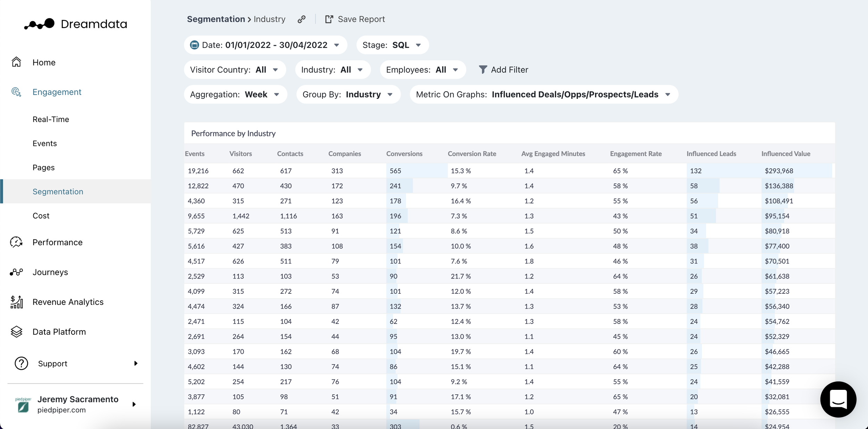Select the Engagement cursor icon
Screen dimensions: 868x429
click(x=16, y=92)
